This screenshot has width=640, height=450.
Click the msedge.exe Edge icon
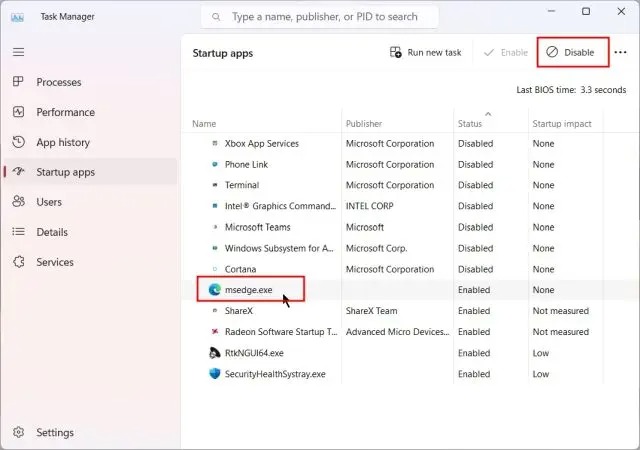tap(215, 290)
